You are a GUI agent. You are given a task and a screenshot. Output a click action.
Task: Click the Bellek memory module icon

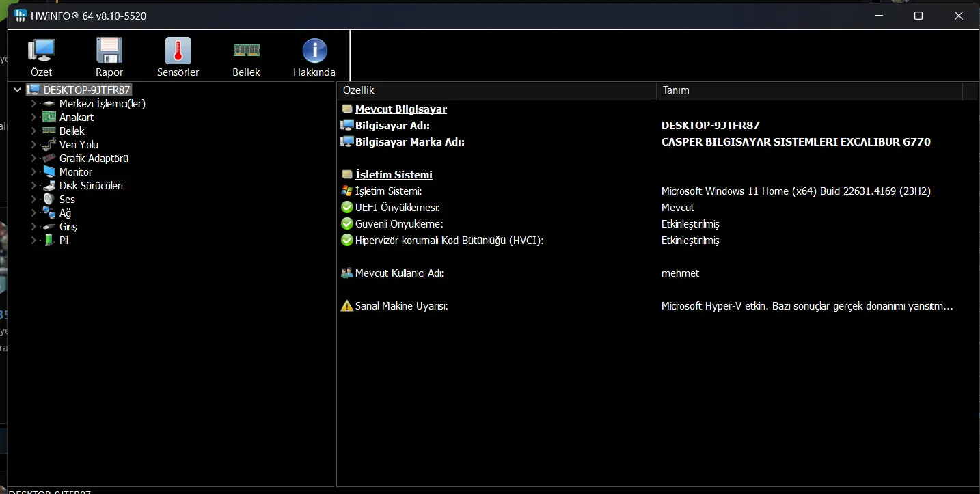tap(246, 50)
